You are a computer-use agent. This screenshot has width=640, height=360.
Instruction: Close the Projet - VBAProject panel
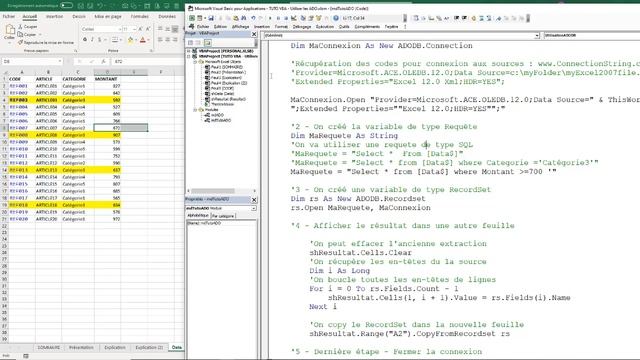(x=254, y=34)
